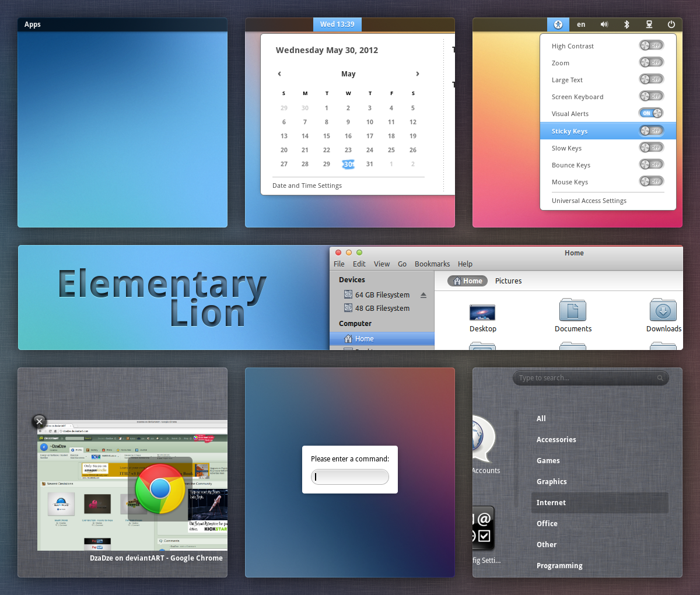This screenshot has width=700, height=595.
Task: Toggle High Contrast switch
Action: coord(651,45)
